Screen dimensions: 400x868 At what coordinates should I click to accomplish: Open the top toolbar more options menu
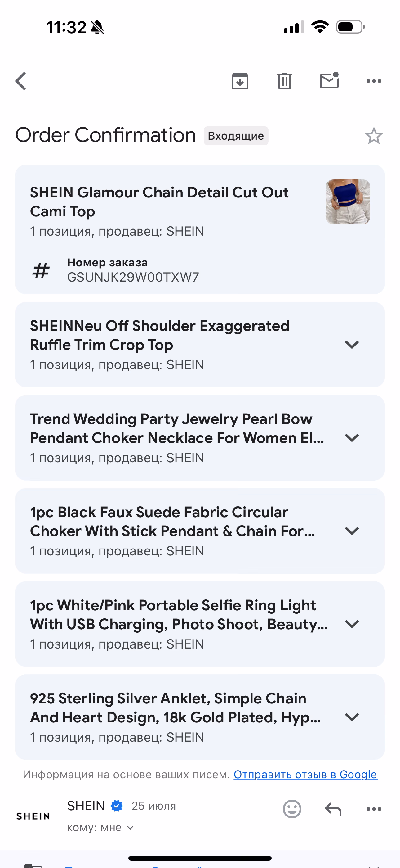(x=374, y=81)
